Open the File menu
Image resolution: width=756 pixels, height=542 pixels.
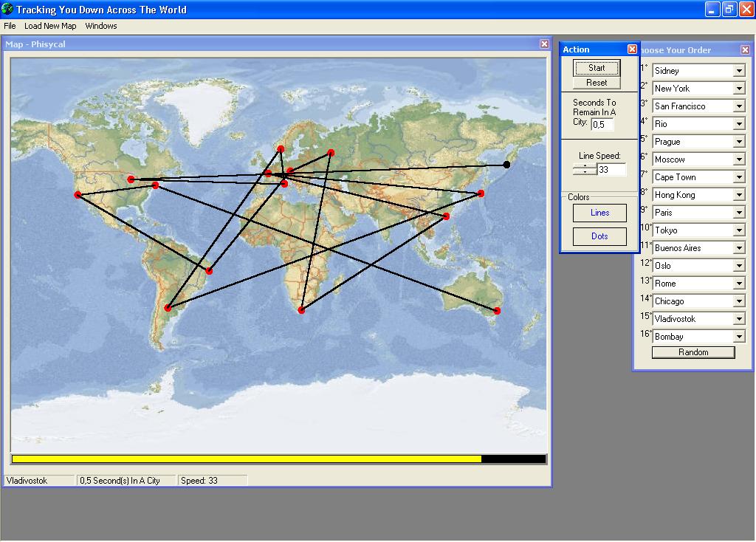click(10, 26)
